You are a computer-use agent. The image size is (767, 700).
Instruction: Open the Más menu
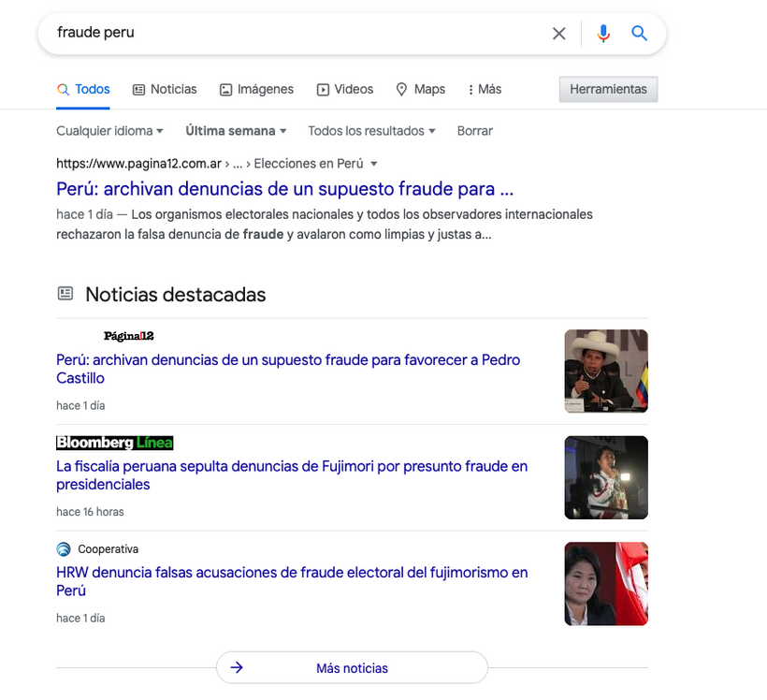[x=485, y=89]
